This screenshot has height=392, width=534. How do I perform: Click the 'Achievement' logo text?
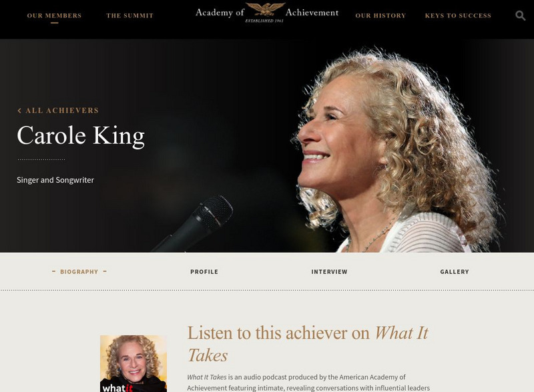[x=312, y=13]
